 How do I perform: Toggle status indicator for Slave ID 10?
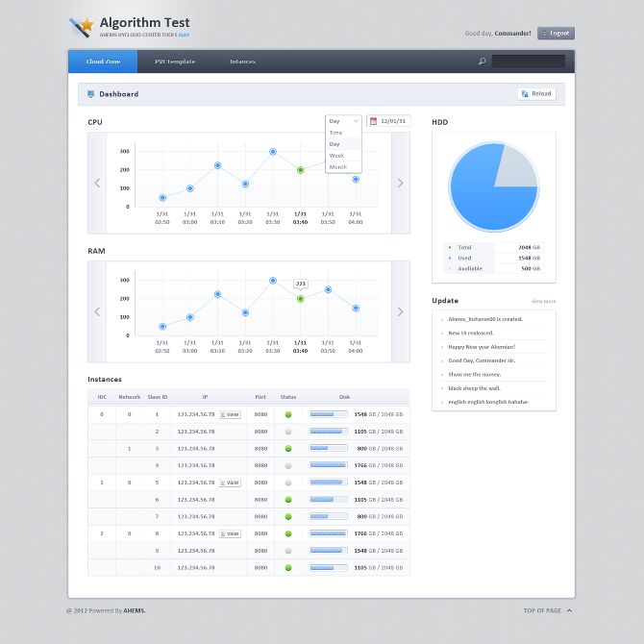[x=287, y=568]
